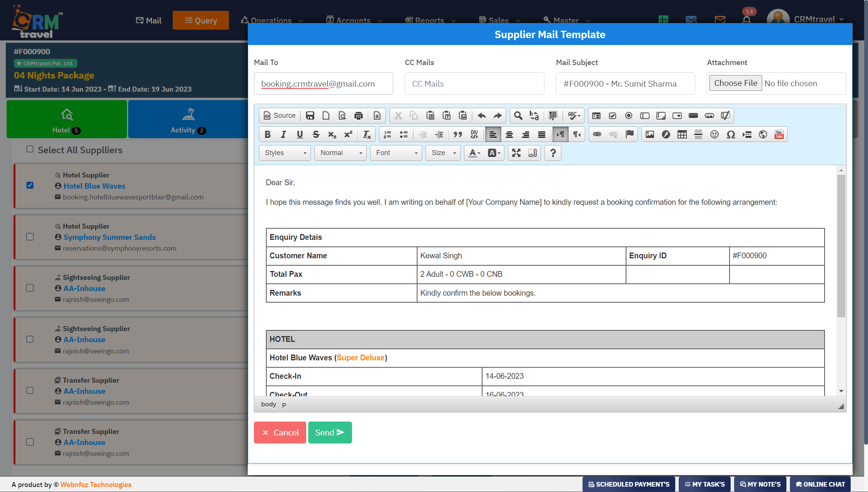The image size is (868, 492).
Task: Insert a smiley into the email body
Action: point(715,134)
